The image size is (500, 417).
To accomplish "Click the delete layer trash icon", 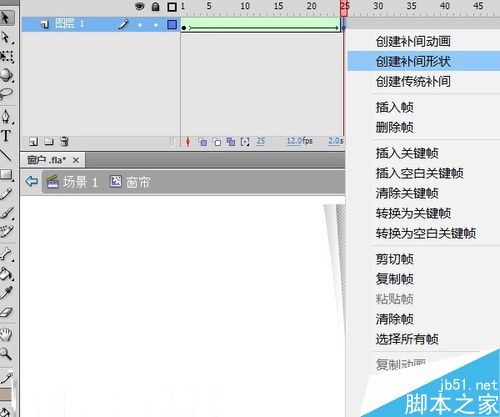I will point(64,142).
